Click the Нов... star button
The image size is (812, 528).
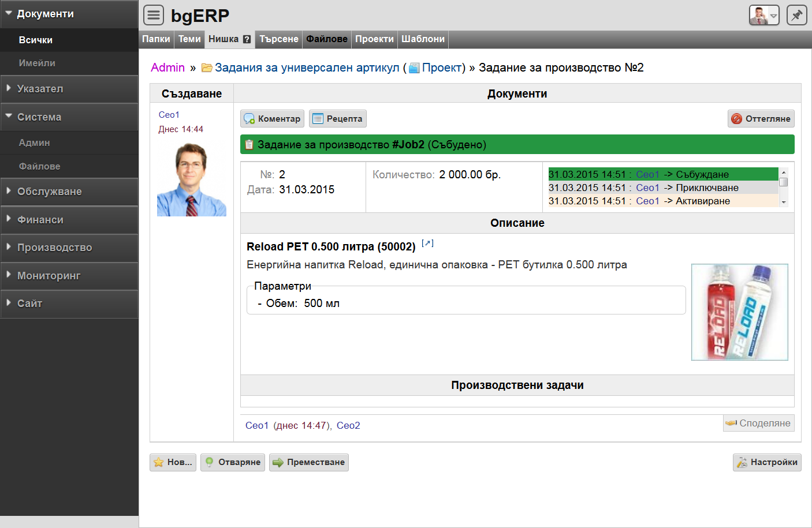(x=173, y=462)
